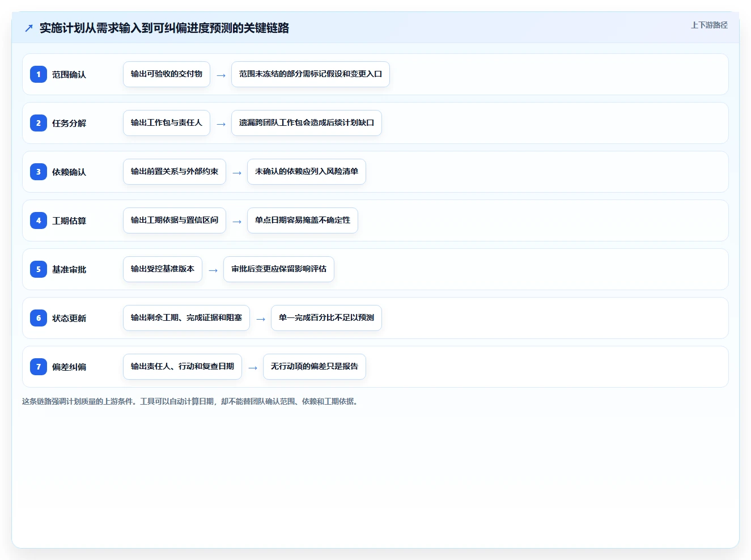Select the 输出工作包与责任人 chip
This screenshot has width=751, height=560.
pos(167,123)
